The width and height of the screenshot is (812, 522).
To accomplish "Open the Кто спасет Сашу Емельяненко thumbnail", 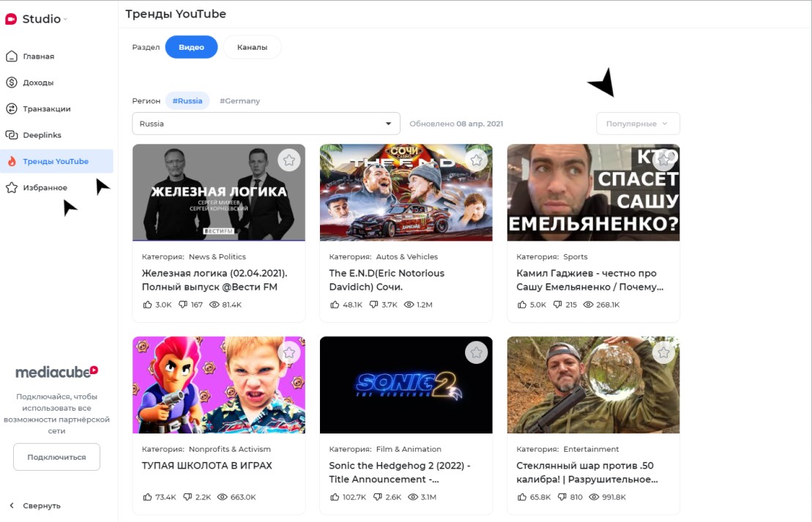I will 594,193.
